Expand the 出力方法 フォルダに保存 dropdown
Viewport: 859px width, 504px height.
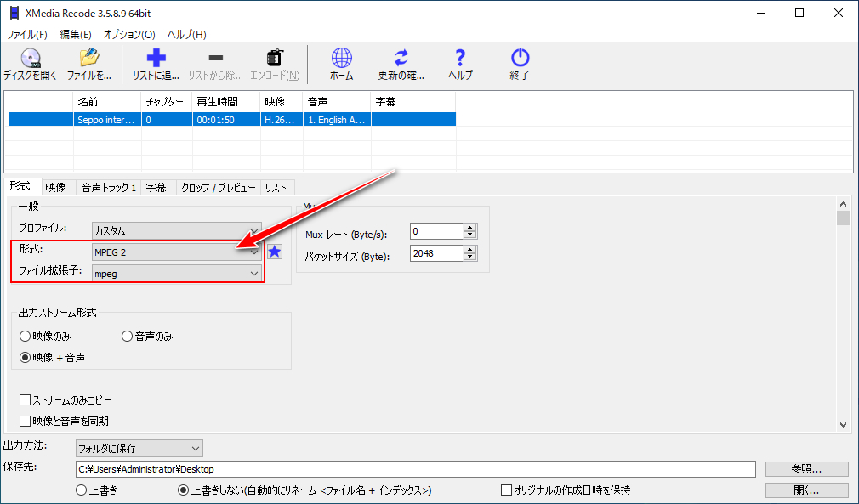(x=139, y=448)
